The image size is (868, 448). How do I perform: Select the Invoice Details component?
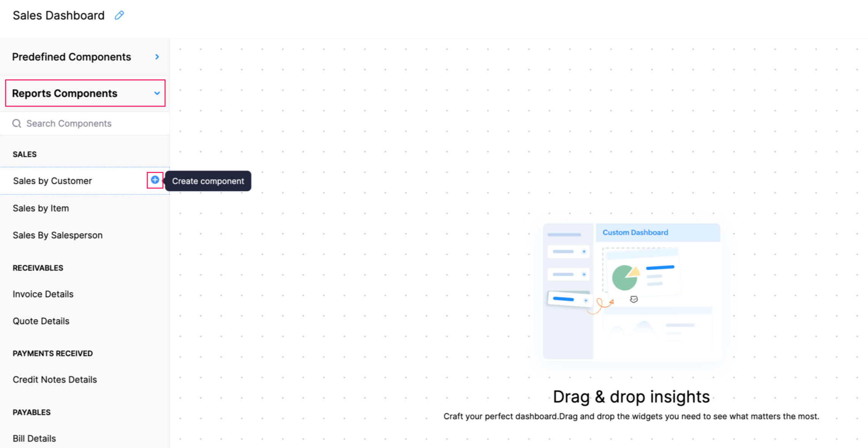(43, 294)
